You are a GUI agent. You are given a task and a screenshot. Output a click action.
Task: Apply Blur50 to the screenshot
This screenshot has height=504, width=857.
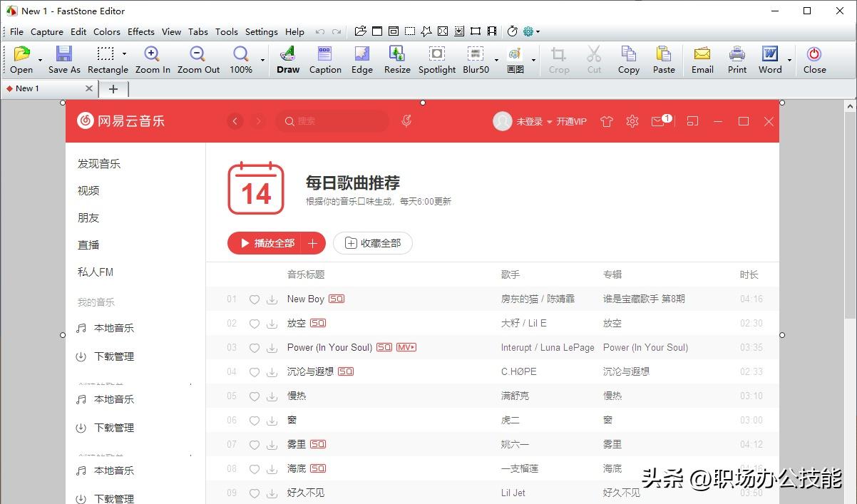[x=475, y=57]
